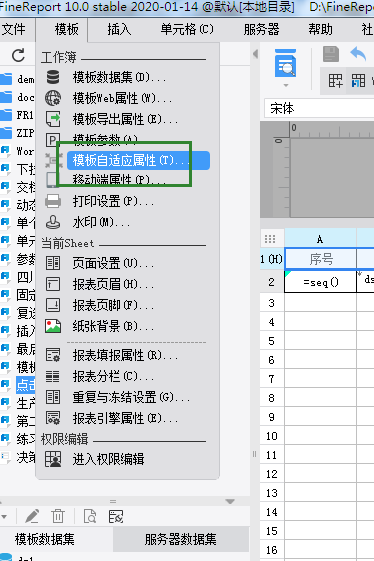The height and width of the screenshot is (561, 374).
Task: Open the 帮助 menu
Action: point(320,29)
